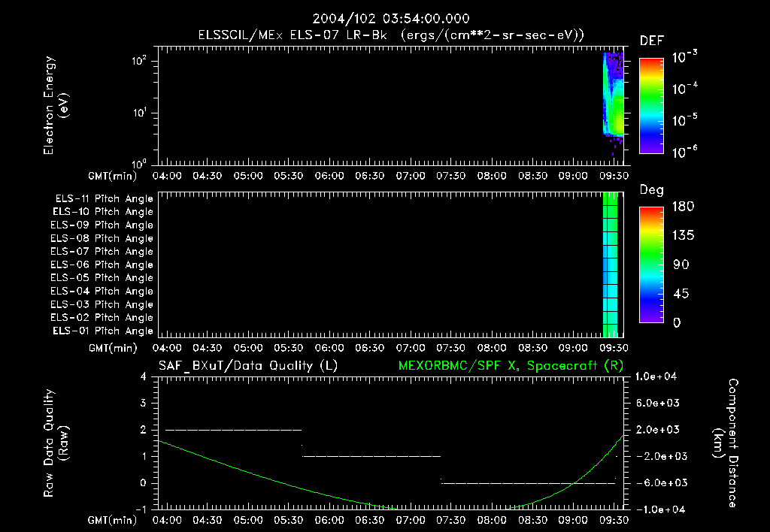Click the ELS-02 Pitch Angle row label

tap(102, 318)
